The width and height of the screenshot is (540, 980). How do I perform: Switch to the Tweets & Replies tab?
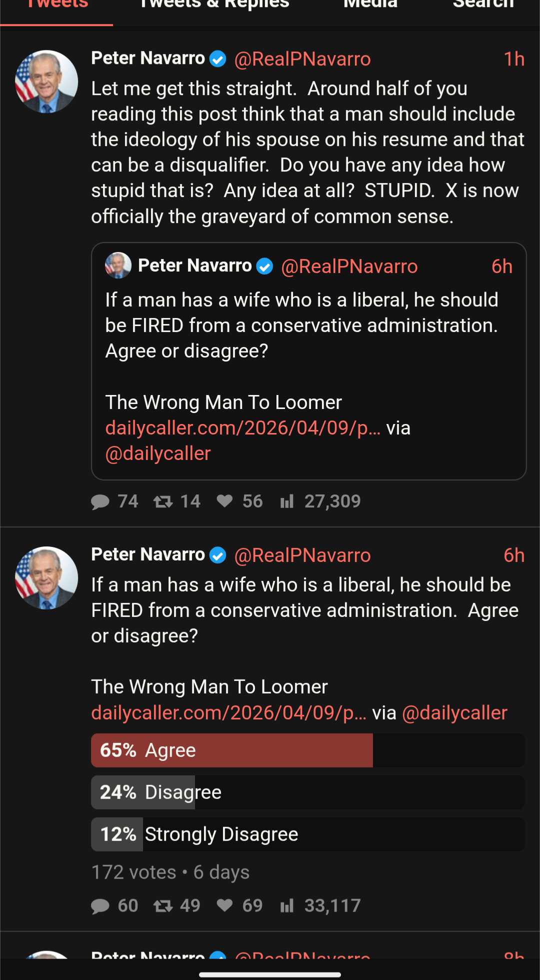(214, 5)
